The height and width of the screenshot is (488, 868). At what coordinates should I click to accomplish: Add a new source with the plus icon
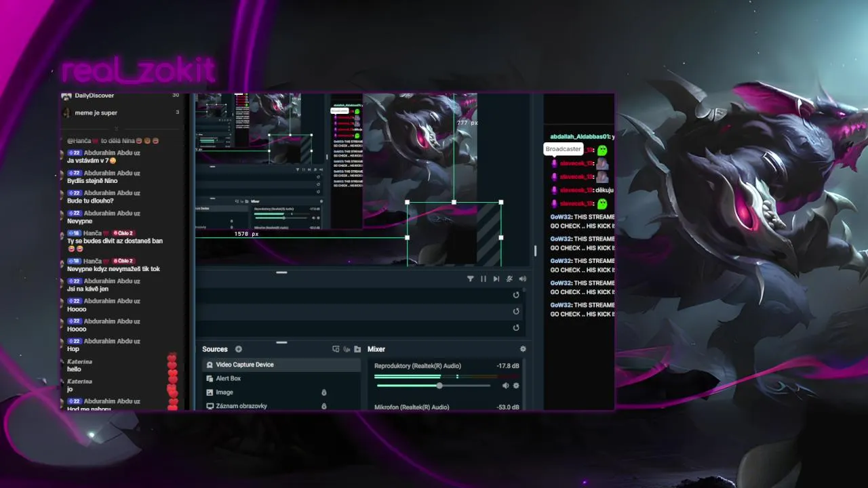pyautogui.click(x=239, y=349)
